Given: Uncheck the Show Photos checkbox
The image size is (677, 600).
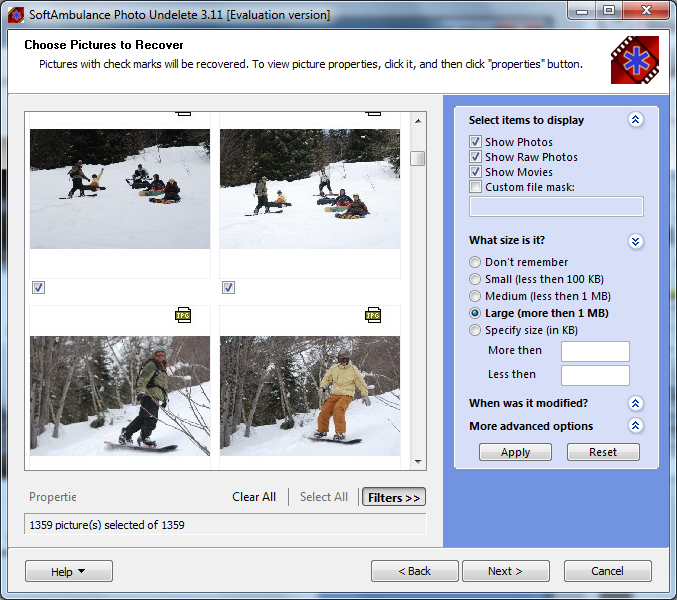Looking at the screenshot, I should [475, 142].
